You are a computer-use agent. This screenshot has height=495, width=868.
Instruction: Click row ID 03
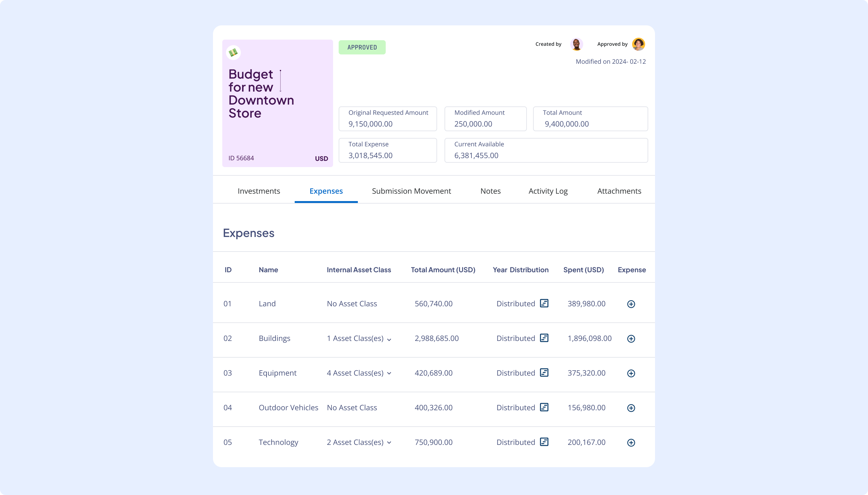click(x=228, y=373)
